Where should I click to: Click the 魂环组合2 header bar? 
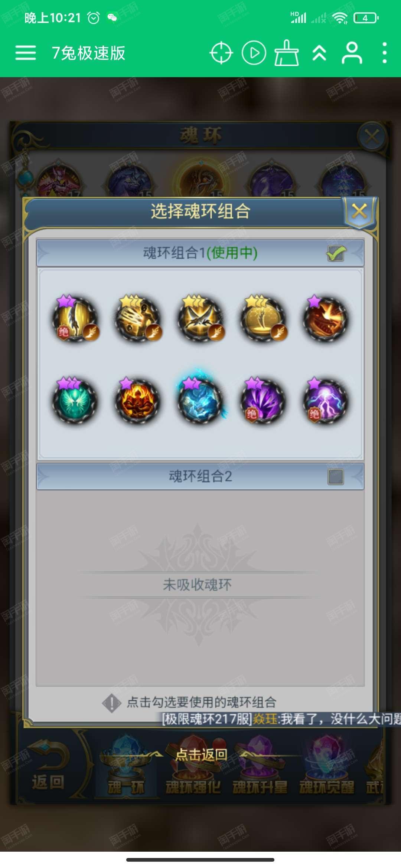(200, 476)
